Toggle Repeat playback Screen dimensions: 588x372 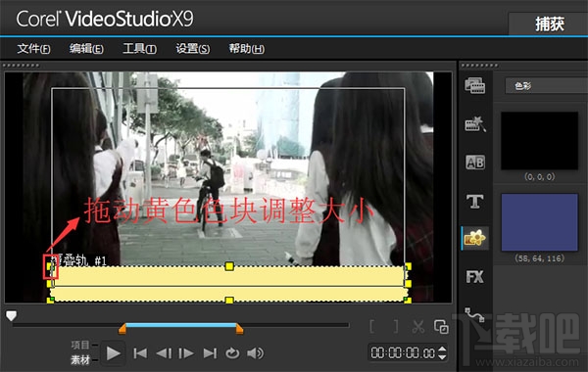pyautogui.click(x=232, y=353)
